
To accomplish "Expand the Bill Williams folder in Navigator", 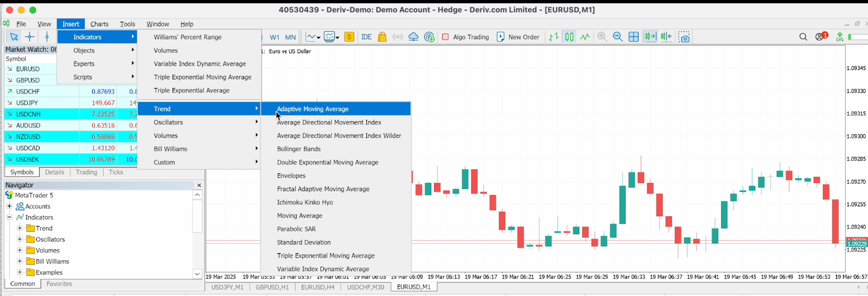I will click(x=20, y=261).
